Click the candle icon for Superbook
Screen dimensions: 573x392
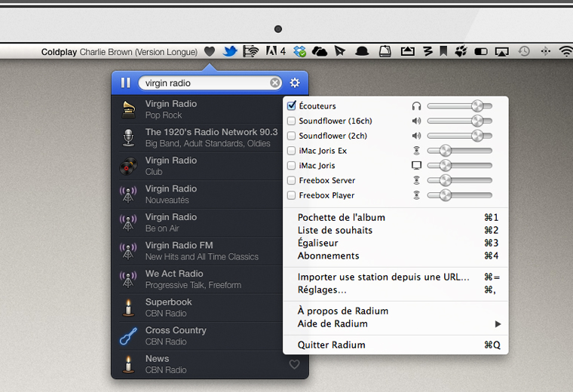click(x=128, y=308)
